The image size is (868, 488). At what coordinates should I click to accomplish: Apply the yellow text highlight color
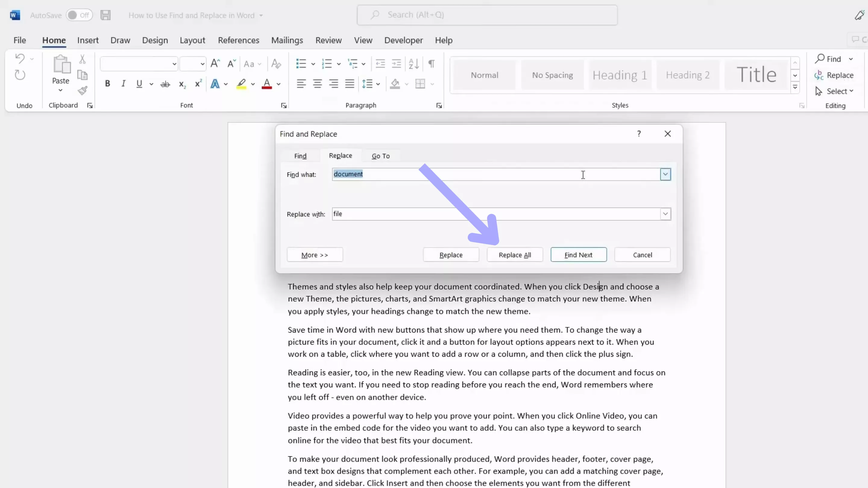point(241,84)
